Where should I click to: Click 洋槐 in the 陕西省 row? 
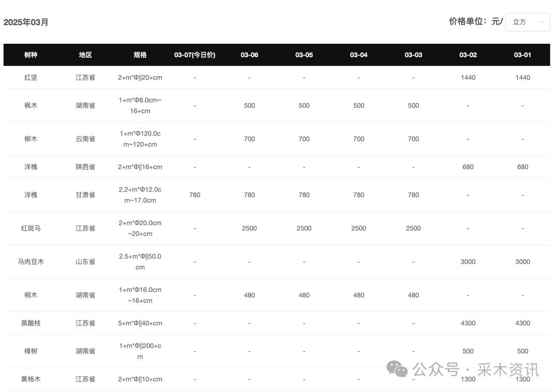(31, 167)
